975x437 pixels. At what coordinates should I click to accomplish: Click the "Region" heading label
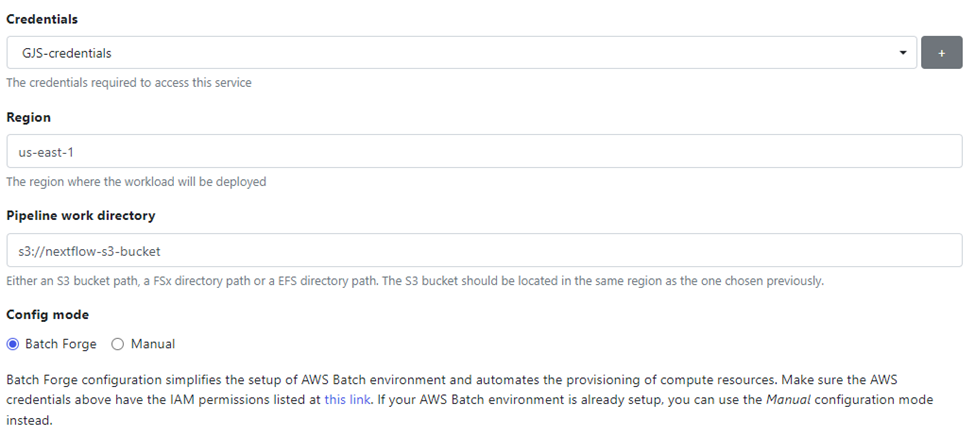pos(27,117)
